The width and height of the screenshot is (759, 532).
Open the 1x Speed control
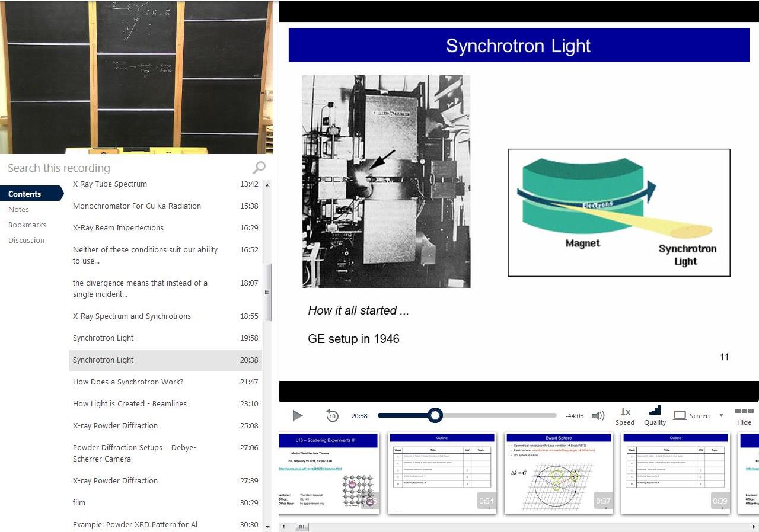click(625, 416)
